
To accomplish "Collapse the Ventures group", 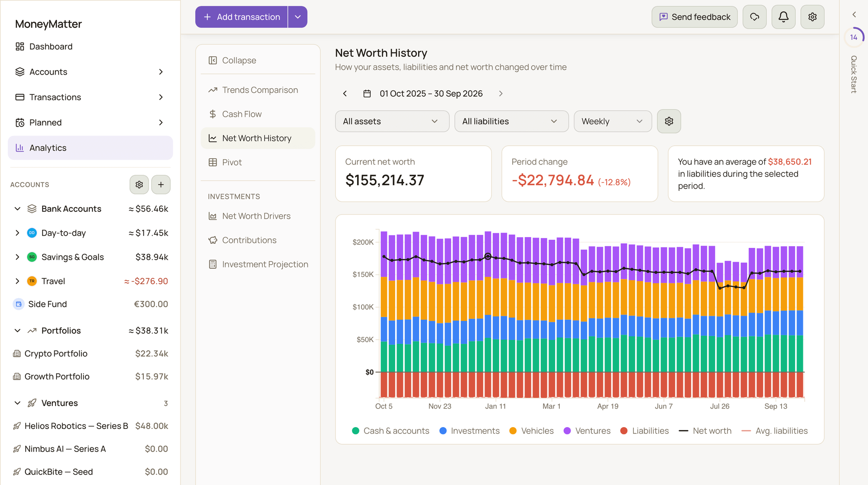I will (x=18, y=403).
